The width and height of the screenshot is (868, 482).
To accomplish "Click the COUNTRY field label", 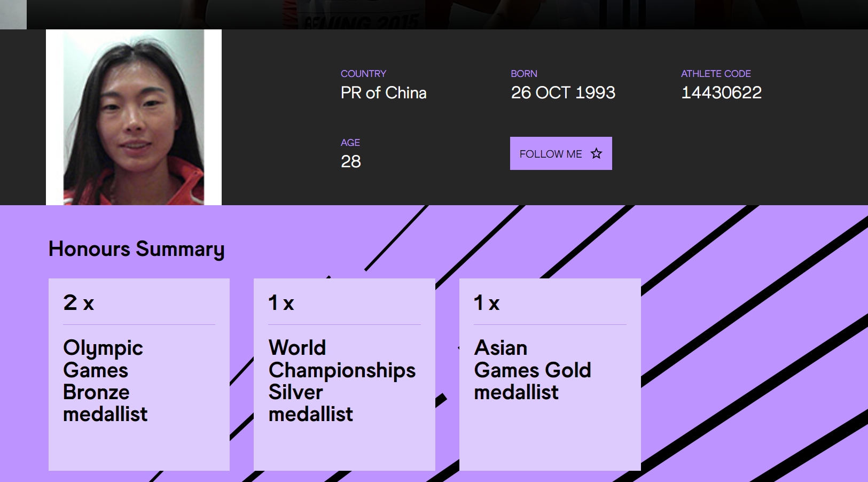I will 363,74.
